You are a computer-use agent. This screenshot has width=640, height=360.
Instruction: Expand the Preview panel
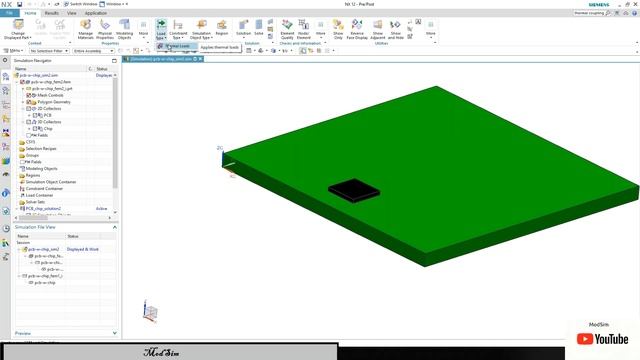[114, 333]
